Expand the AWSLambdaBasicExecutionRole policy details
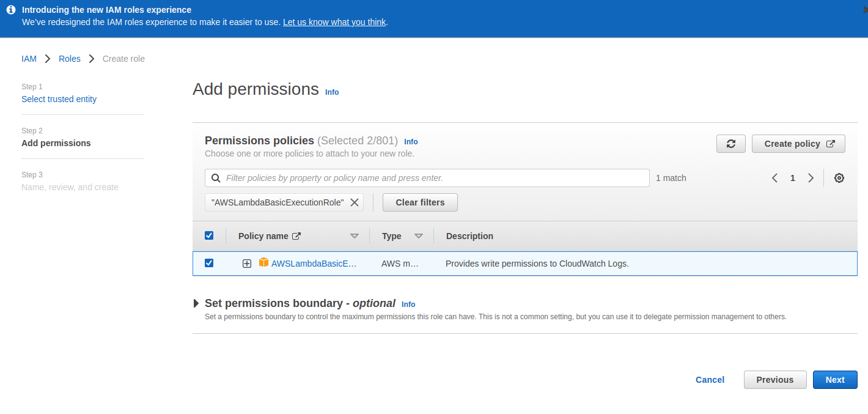This screenshot has width=868, height=414. click(247, 264)
